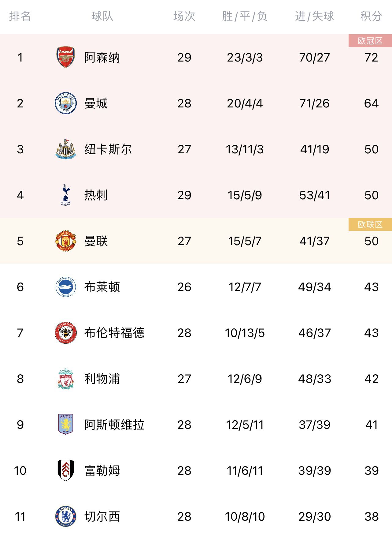Viewport: 392px width, 543px height.
Task: Open the Tottenham Hotspur logo
Action: [65, 195]
